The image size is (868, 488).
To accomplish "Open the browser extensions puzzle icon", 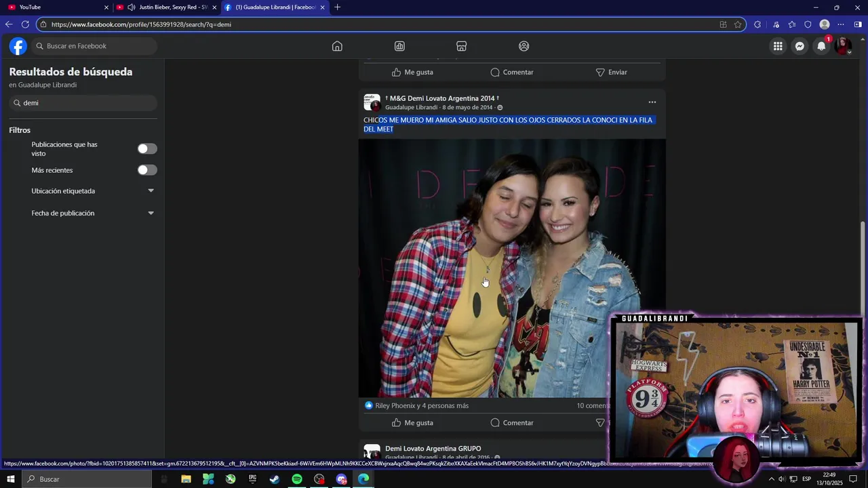I will pos(757,24).
